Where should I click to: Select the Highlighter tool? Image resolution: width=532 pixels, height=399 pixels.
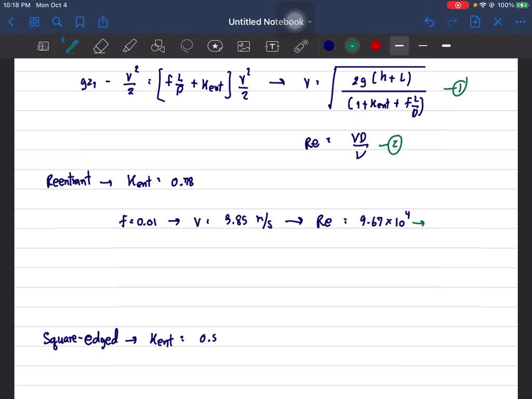click(x=129, y=46)
